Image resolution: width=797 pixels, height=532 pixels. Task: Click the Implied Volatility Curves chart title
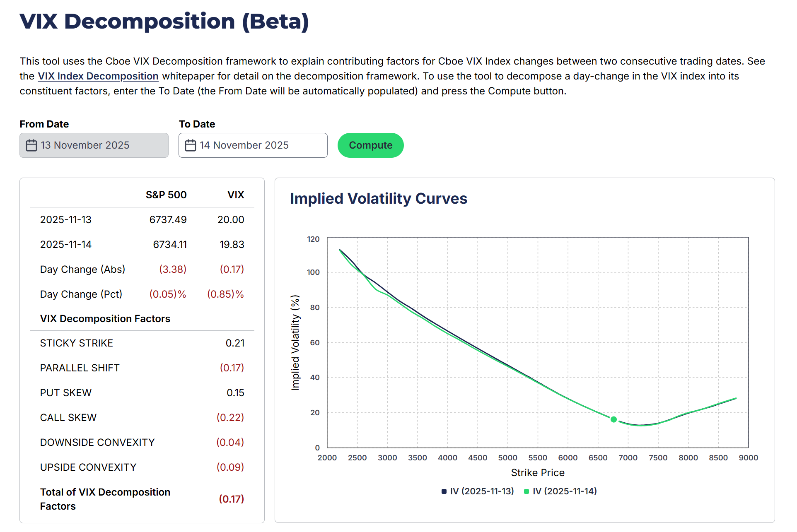point(379,199)
